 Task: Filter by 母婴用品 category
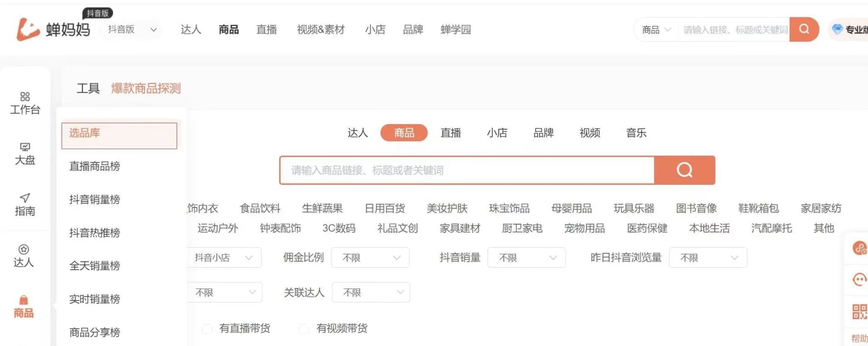click(x=571, y=208)
